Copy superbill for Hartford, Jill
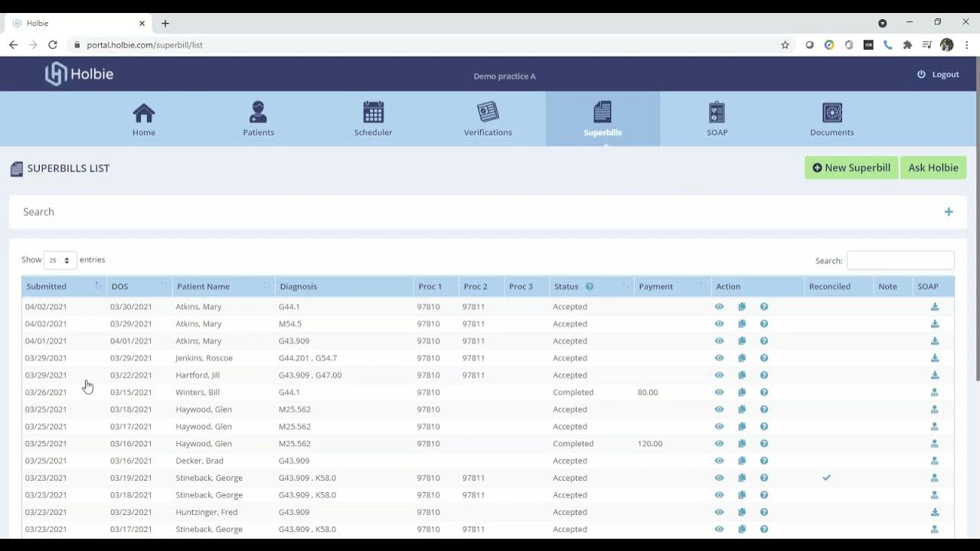This screenshot has height=551, width=980. point(742,375)
